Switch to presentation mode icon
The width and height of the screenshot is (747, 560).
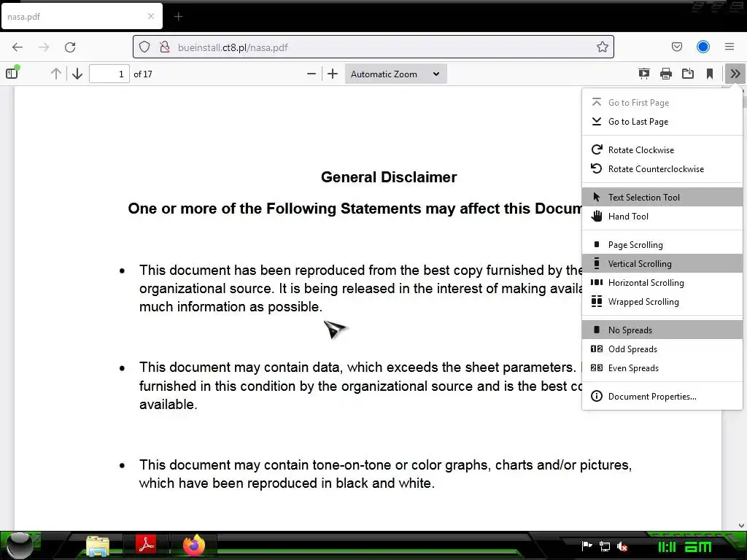(x=643, y=74)
